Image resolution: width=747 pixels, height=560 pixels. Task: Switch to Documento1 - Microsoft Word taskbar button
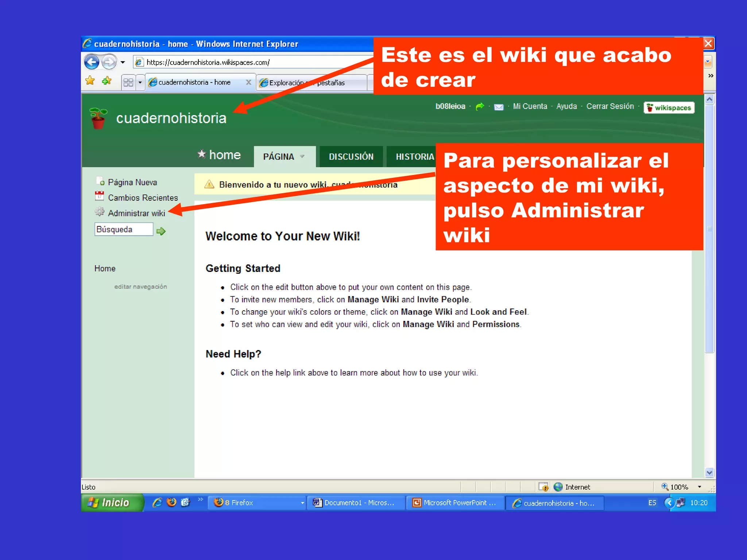356,503
